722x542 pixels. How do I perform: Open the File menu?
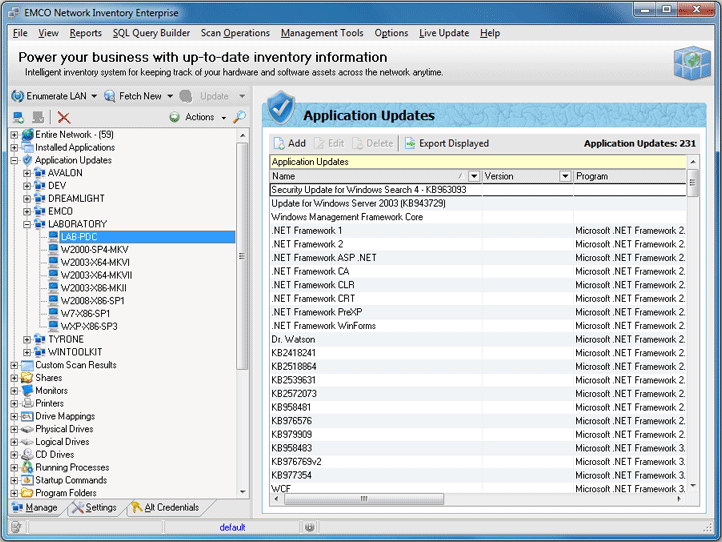(x=20, y=33)
